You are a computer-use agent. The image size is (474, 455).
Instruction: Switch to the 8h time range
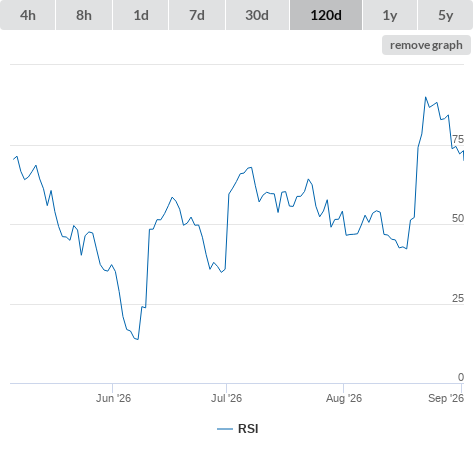84,15
